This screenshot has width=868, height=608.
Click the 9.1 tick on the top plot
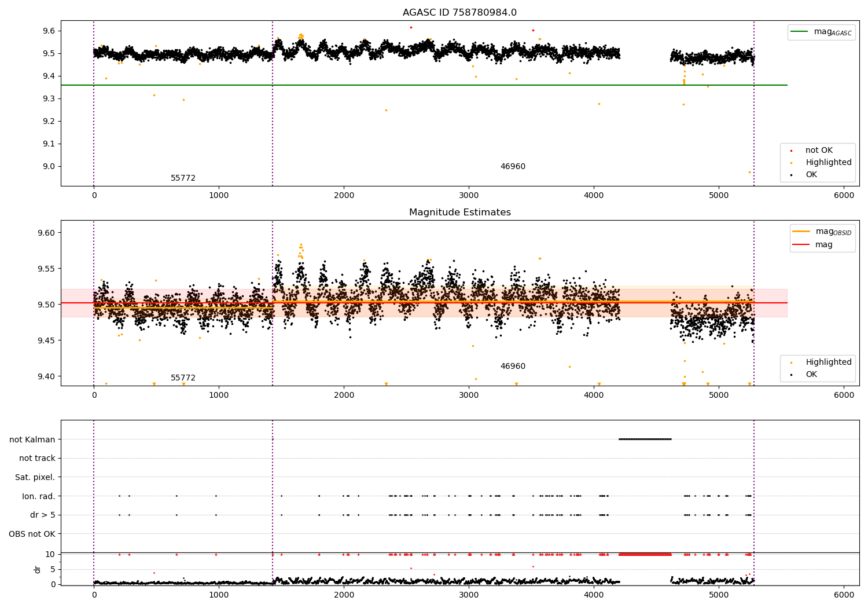pyautogui.click(x=48, y=144)
